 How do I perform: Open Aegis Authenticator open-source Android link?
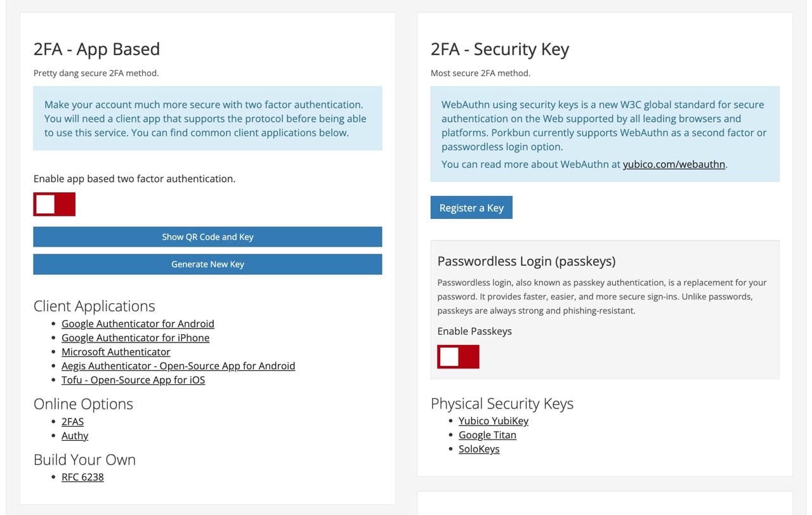[178, 366]
